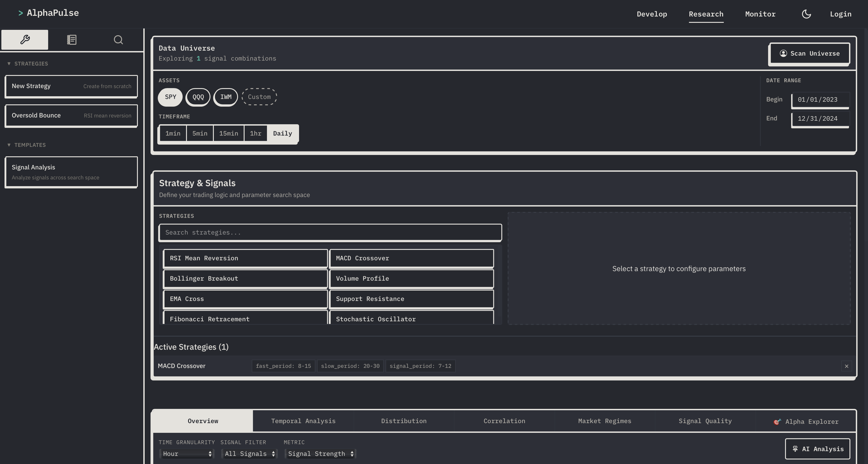Screen dimensions: 868x464
Task: Click the Search strategies input field
Action: coord(330,233)
